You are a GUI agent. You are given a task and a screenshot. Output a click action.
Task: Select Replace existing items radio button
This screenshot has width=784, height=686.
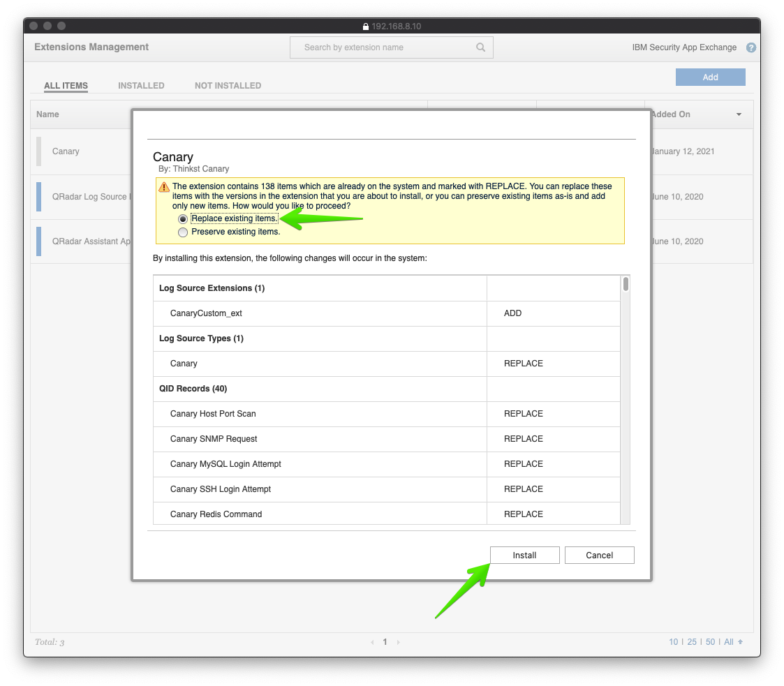click(183, 219)
